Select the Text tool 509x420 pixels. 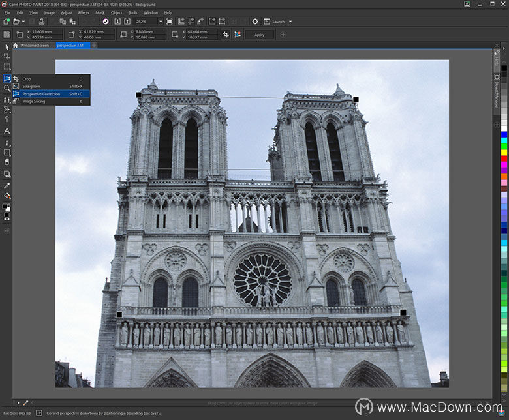pyautogui.click(x=7, y=131)
